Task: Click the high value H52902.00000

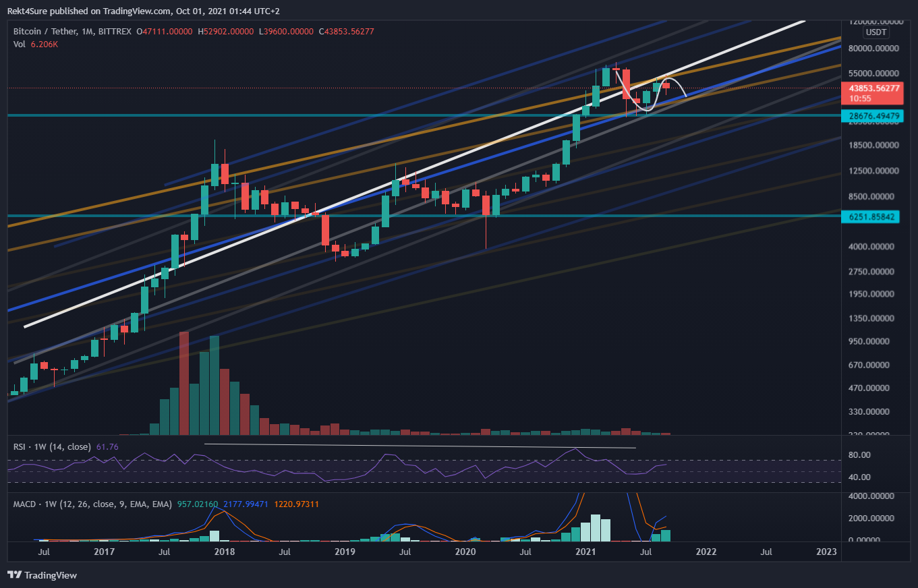Action: (225, 32)
